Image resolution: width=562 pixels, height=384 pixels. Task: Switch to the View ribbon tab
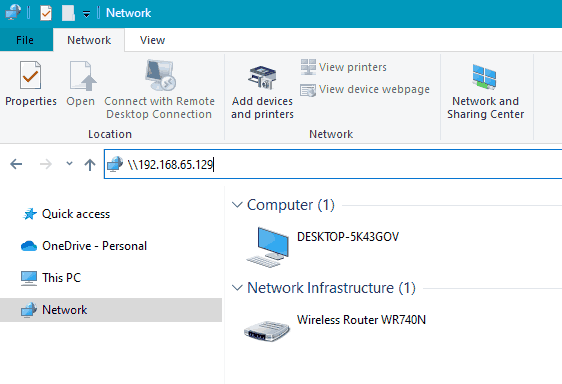pos(152,40)
